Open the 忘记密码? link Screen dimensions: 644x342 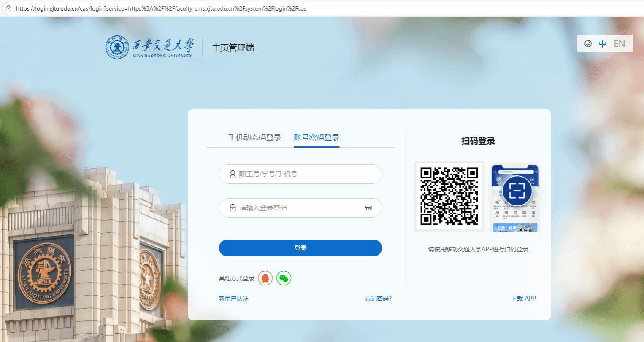click(x=378, y=299)
